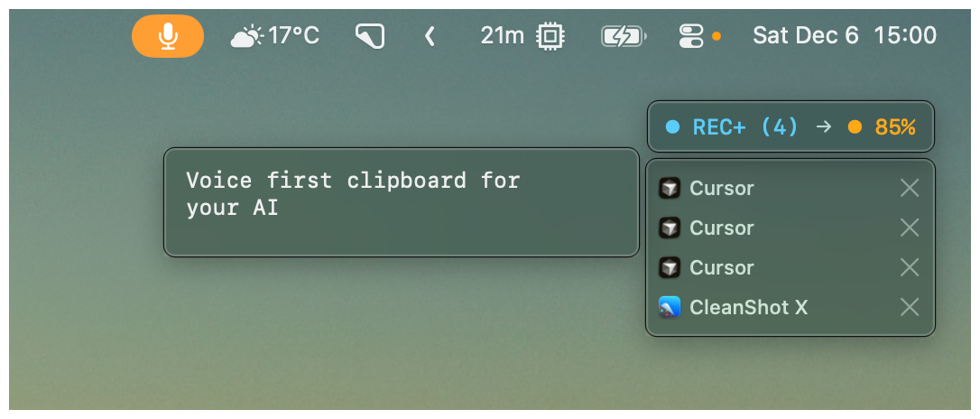Open Control Center toggles icon

point(691,35)
